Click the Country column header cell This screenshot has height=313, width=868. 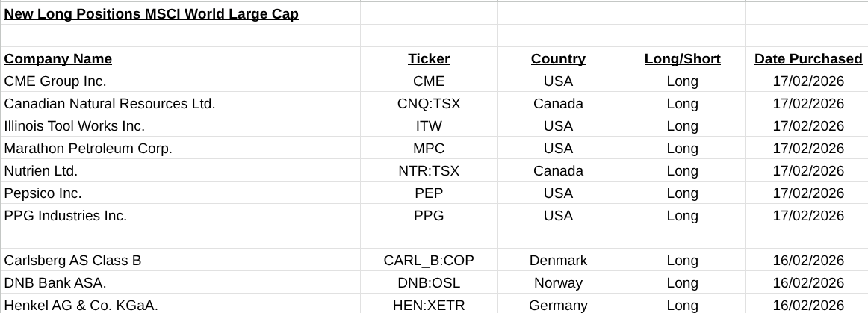pyautogui.click(x=558, y=59)
